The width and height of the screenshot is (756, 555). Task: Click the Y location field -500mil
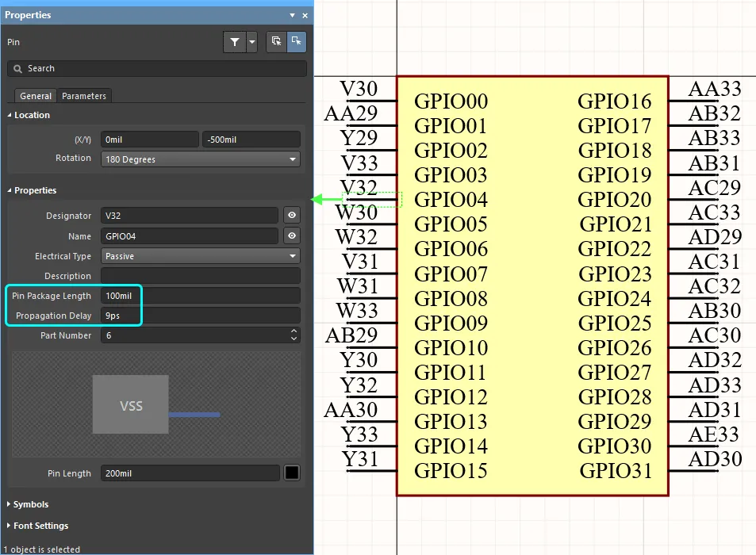251,140
